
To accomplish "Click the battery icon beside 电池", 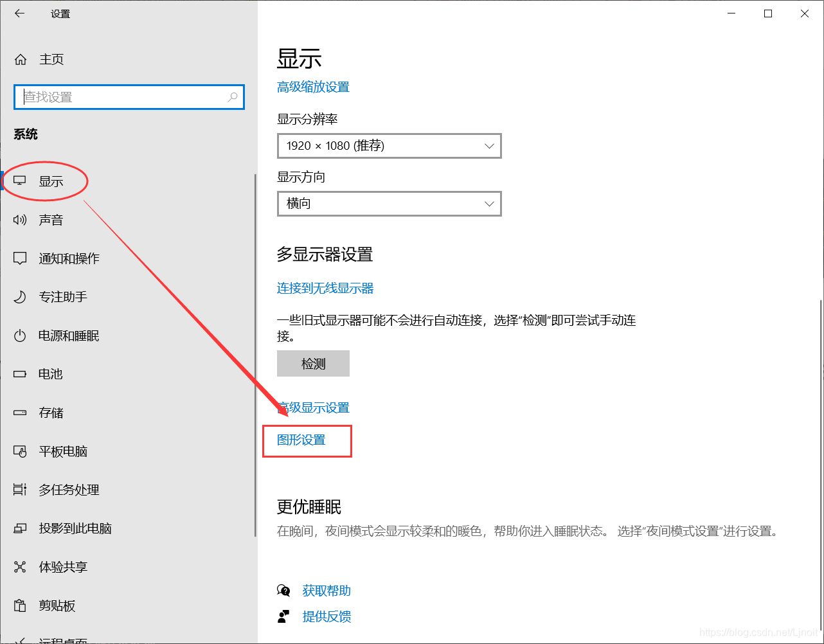I will tap(20, 374).
